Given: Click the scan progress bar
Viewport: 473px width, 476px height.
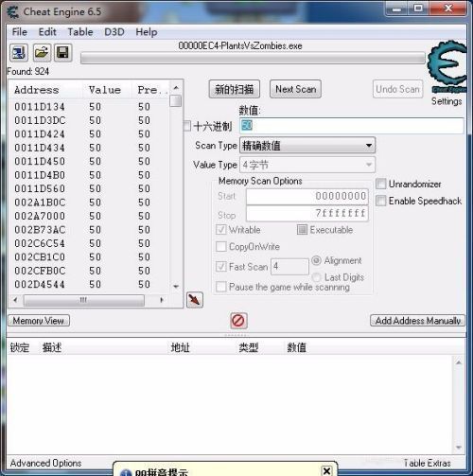Looking at the screenshot, I should 253,59.
